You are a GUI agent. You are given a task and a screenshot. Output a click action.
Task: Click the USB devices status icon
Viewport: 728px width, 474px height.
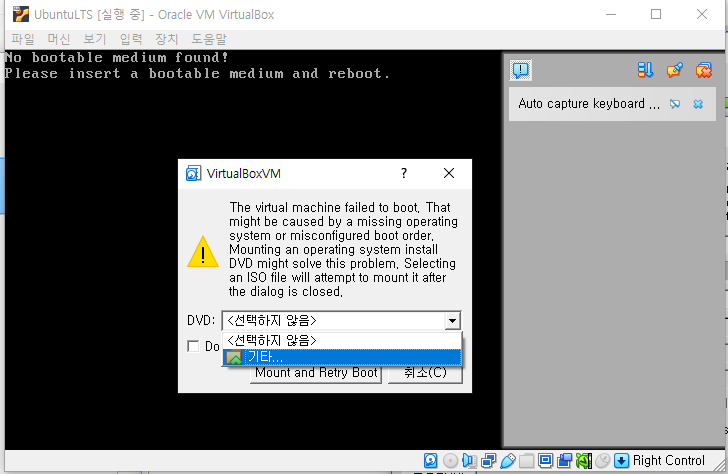coord(507,461)
